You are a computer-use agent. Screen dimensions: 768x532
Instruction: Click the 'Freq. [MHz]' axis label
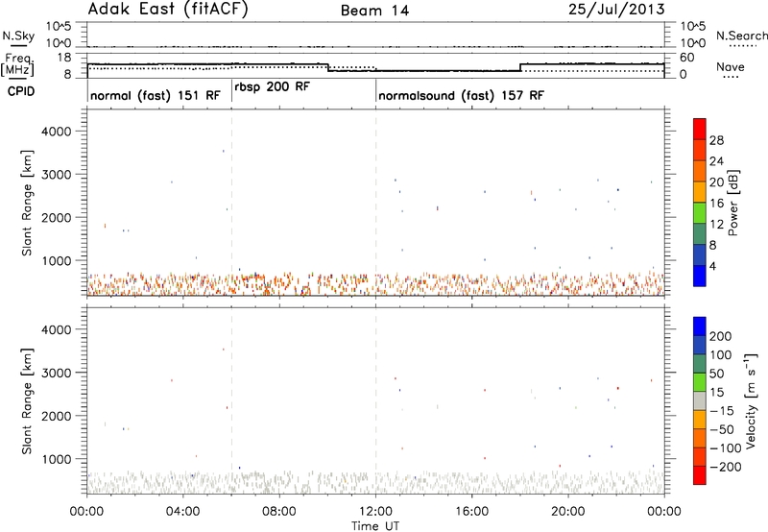[17, 64]
